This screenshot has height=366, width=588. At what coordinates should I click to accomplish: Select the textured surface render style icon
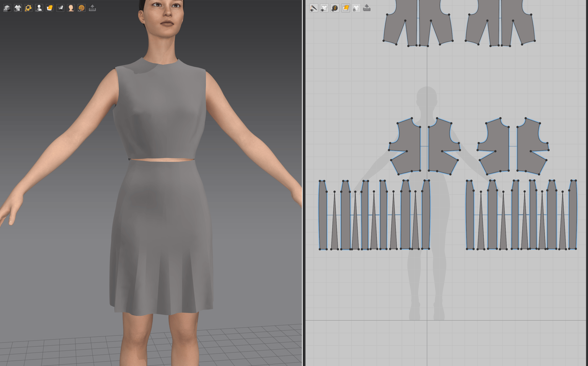(50, 8)
